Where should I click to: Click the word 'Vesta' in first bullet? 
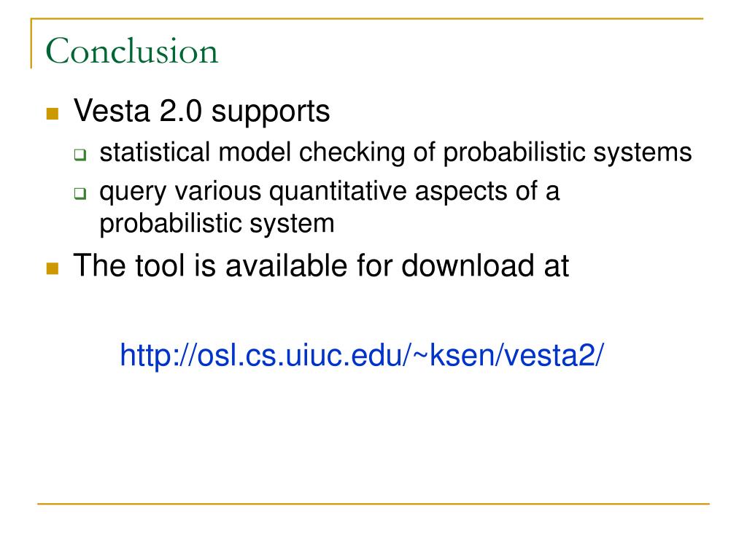112,111
